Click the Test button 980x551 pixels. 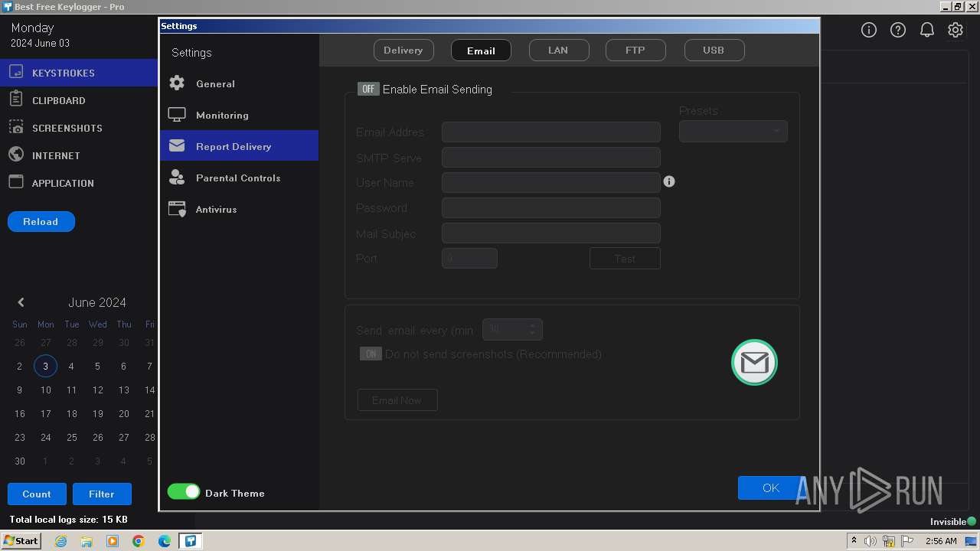[x=625, y=259]
